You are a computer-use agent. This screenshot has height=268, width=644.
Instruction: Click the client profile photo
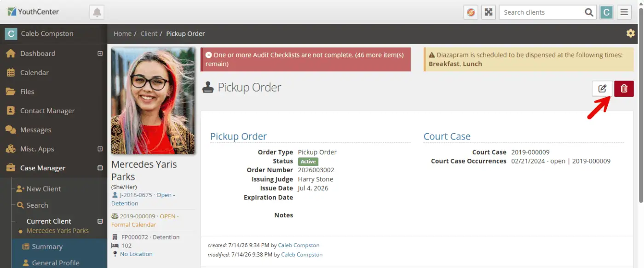[x=153, y=100]
